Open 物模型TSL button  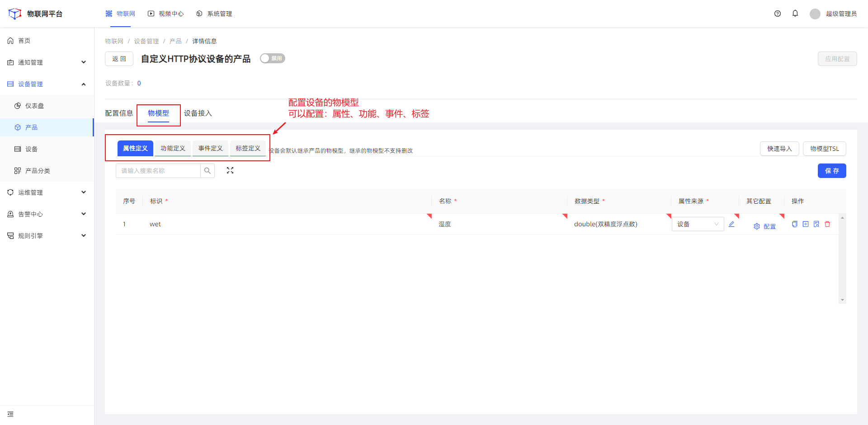click(x=825, y=149)
